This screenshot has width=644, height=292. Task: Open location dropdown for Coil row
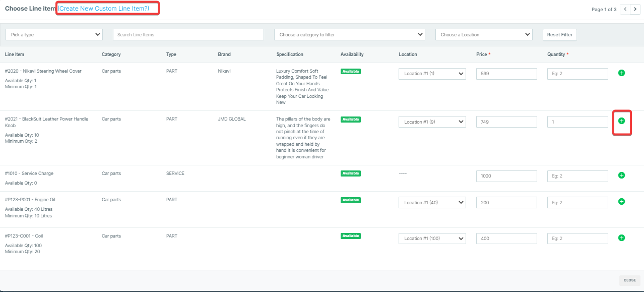click(x=432, y=238)
